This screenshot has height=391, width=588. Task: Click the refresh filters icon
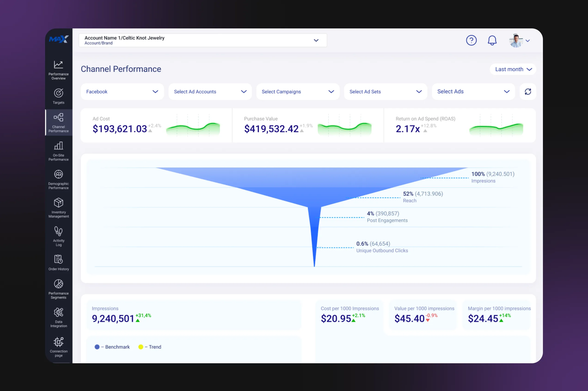[x=528, y=92]
